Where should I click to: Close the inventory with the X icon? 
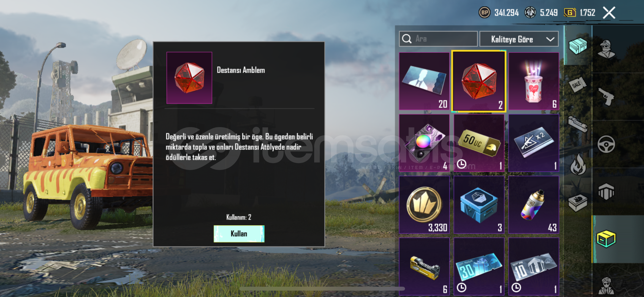(609, 13)
